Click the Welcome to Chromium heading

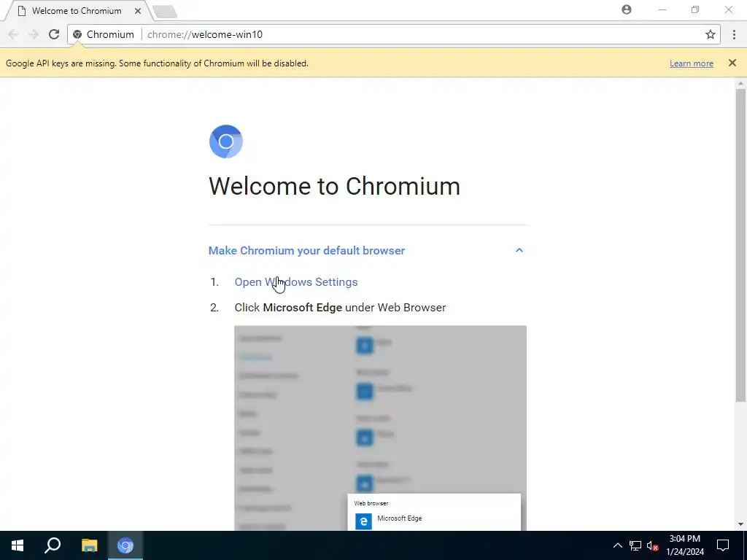tap(334, 186)
